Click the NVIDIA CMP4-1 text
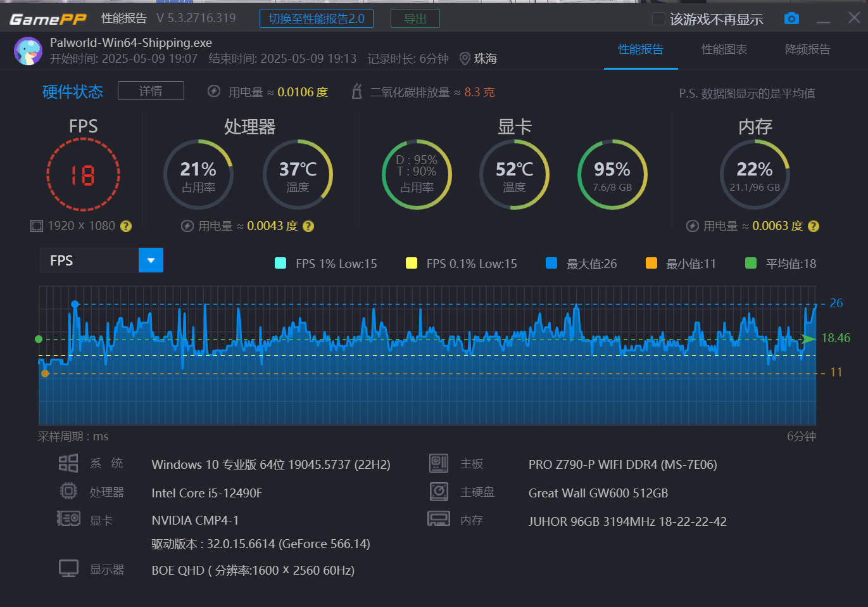 click(195, 520)
